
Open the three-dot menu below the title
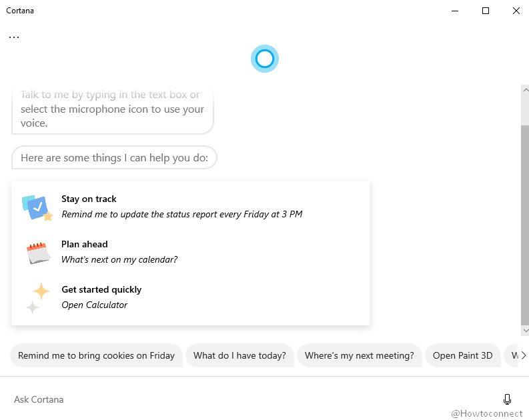(14, 37)
